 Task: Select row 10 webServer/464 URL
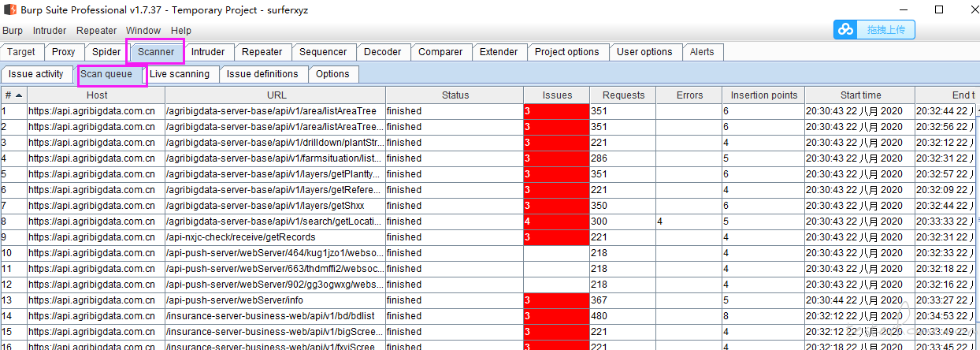tap(275, 253)
